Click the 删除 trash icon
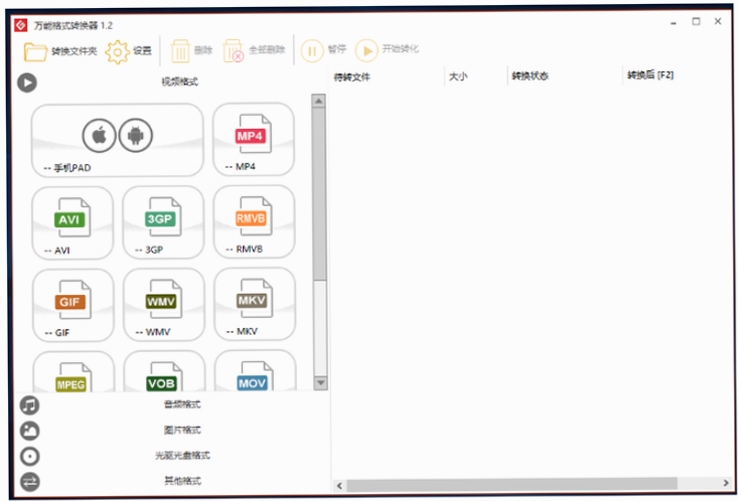The width and height of the screenshot is (738, 501). pos(180,51)
